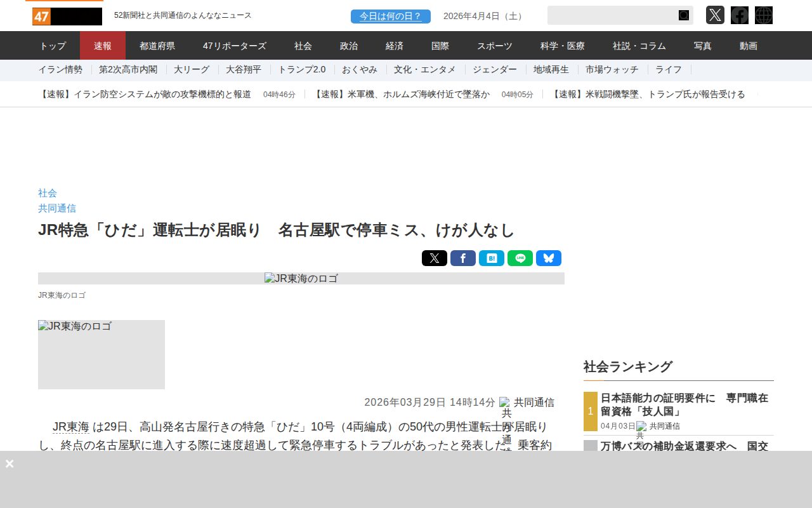Image resolution: width=812 pixels, height=508 pixels.
Task: Open the 文化・エンタメ topic link
Action: pos(425,70)
